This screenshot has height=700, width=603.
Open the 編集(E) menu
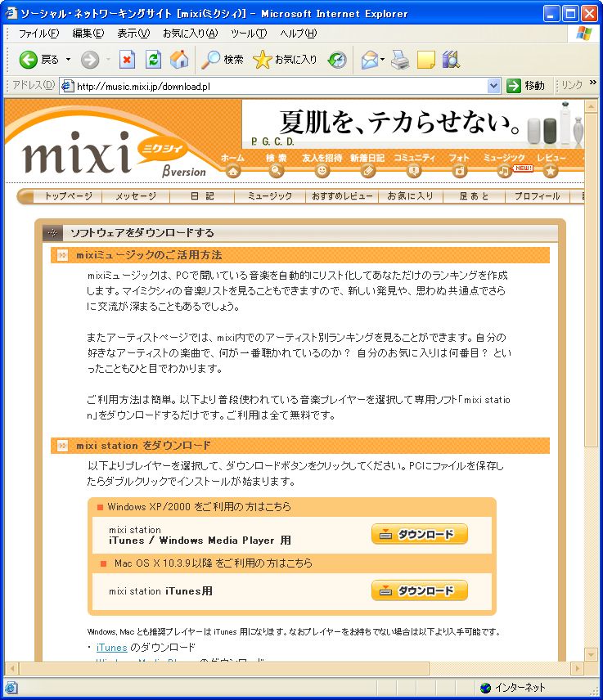click(88, 34)
